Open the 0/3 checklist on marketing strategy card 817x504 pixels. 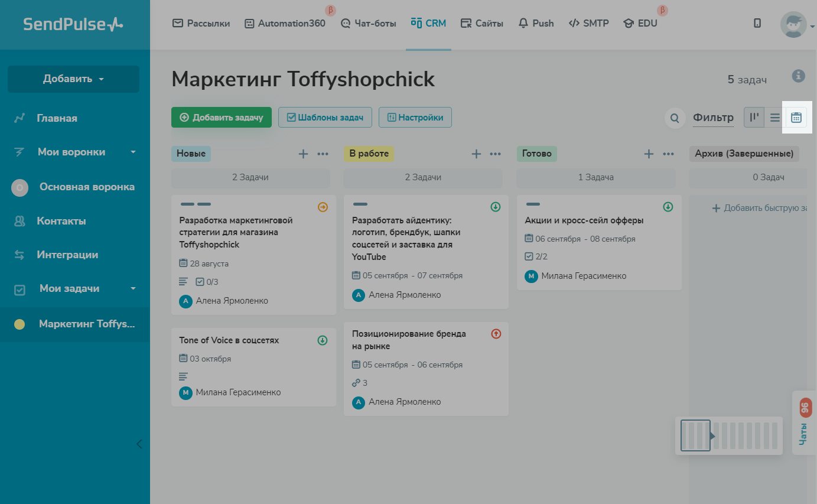[207, 282]
